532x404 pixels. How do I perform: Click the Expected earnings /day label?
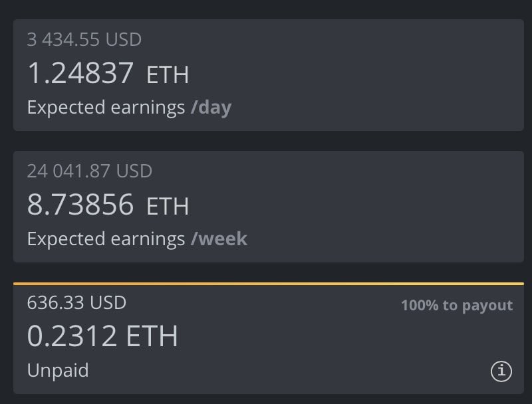click(129, 108)
